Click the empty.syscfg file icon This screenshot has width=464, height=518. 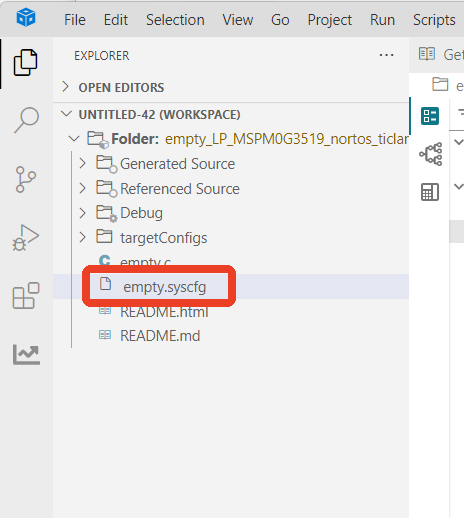pos(105,284)
